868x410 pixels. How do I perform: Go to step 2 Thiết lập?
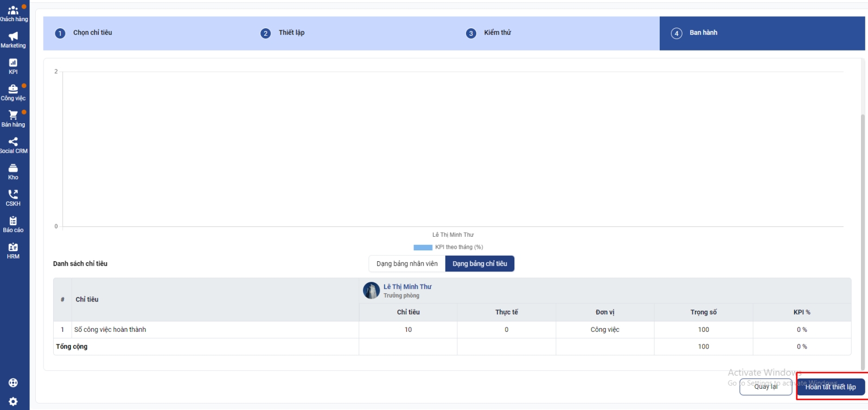[291, 33]
